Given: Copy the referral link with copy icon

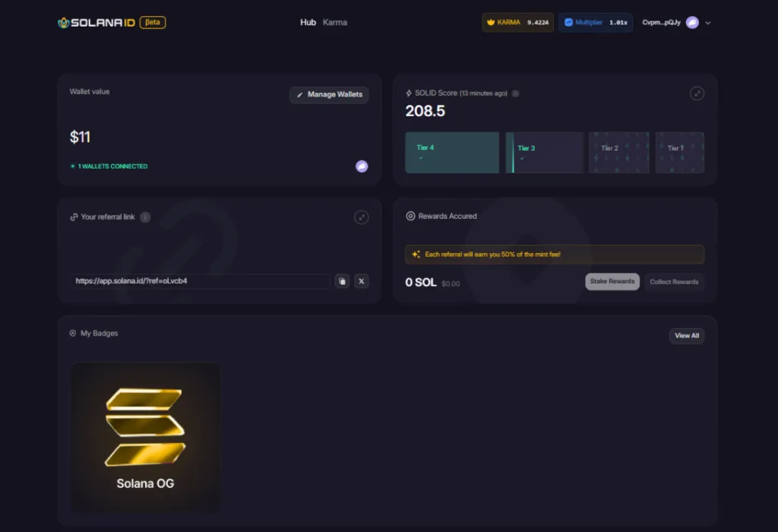Looking at the screenshot, I should click(342, 281).
